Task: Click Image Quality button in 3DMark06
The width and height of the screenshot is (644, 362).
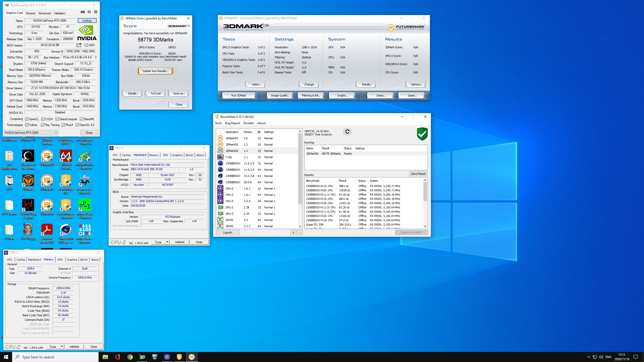Action: (x=280, y=96)
